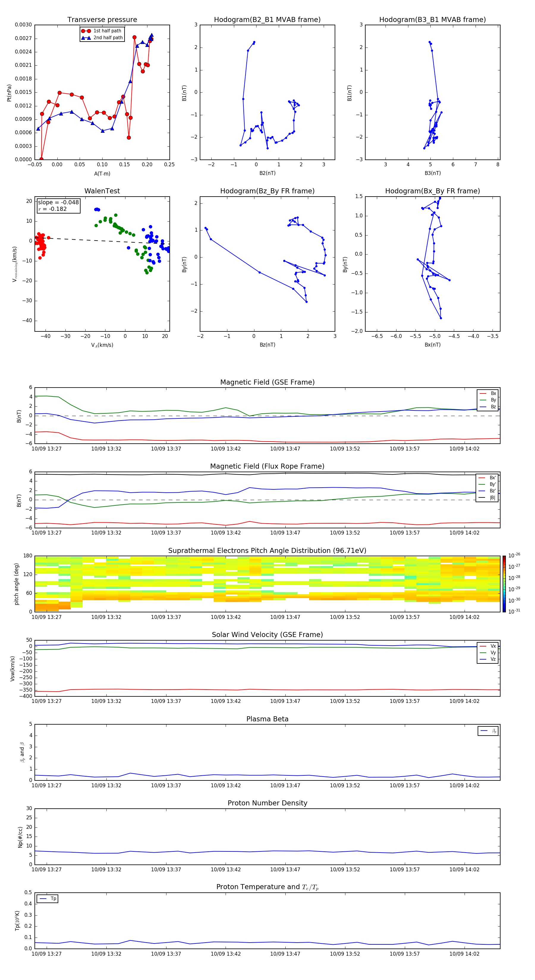Click the "Pt(nPa)" y-axis label

pos(9,92)
